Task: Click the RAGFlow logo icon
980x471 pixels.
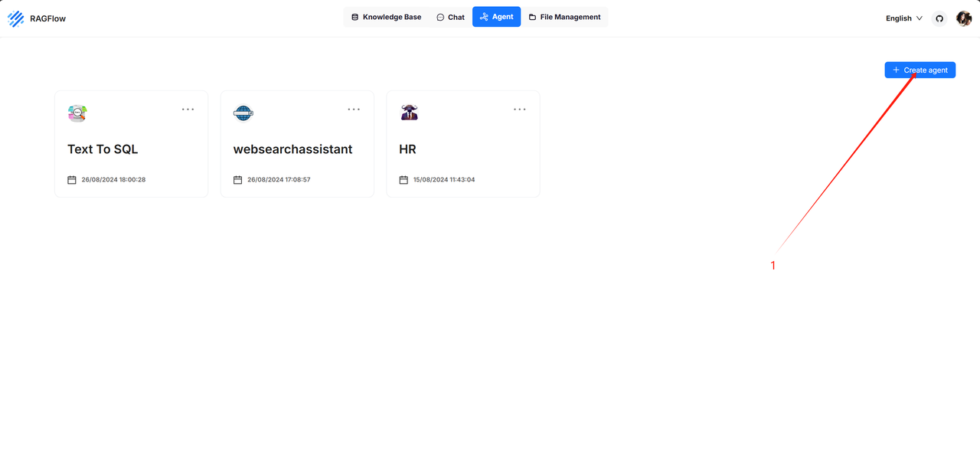Action: click(16, 18)
